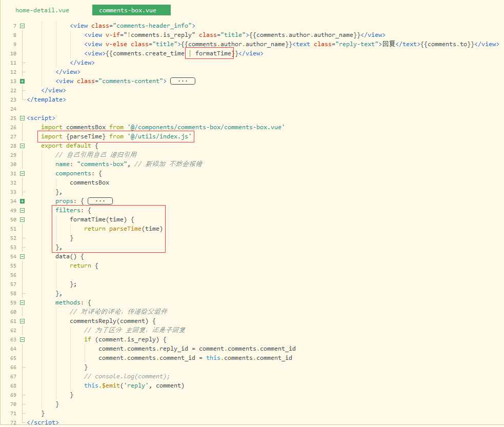Collapse the components block at line 31

(x=22, y=173)
